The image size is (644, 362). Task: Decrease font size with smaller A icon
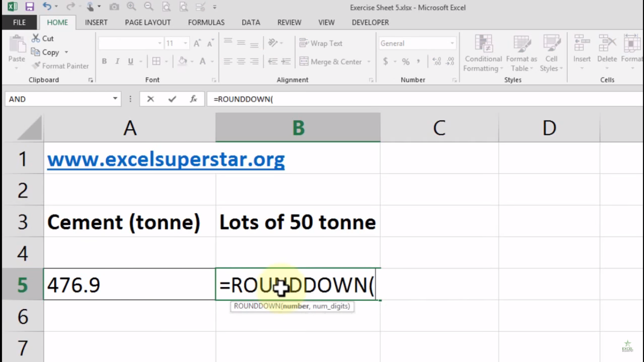coord(210,43)
